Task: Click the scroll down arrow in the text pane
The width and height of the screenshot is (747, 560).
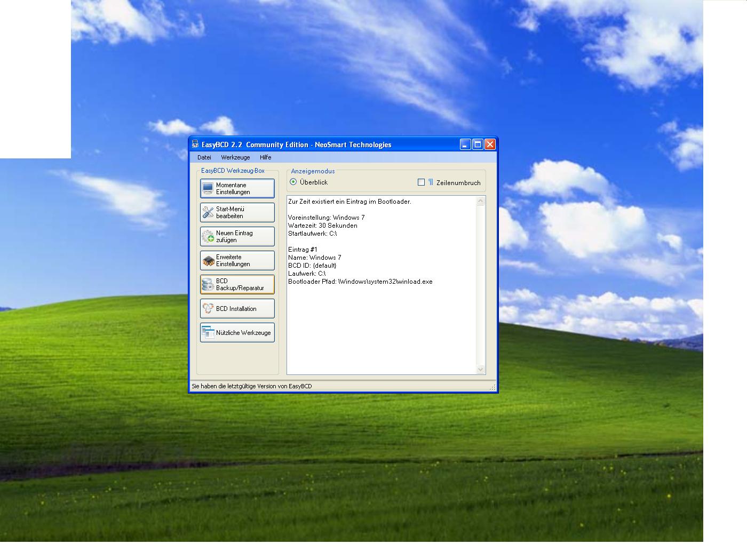Action: [x=480, y=369]
